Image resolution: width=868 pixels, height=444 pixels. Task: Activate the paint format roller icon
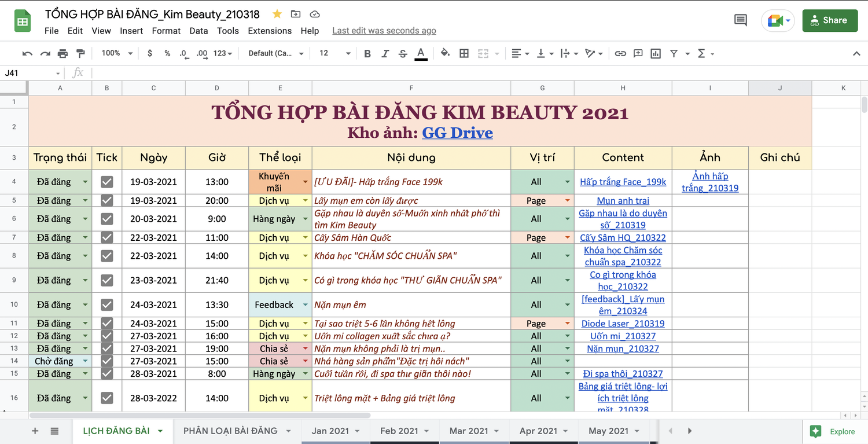80,53
